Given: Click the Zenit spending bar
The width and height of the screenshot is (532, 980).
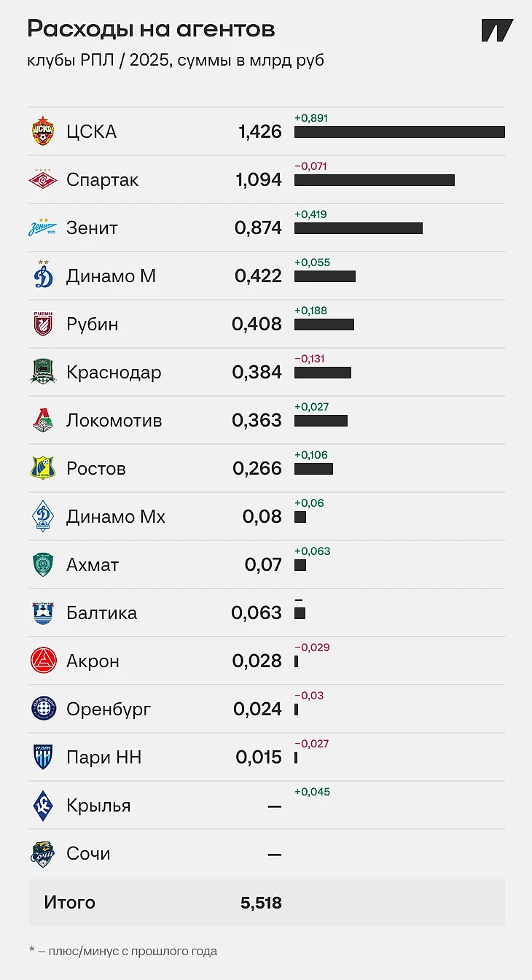Looking at the screenshot, I should (x=359, y=228).
